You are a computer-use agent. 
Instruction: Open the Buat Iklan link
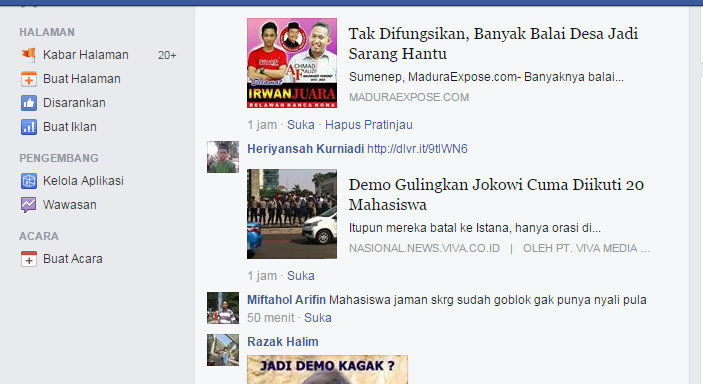tap(69, 127)
